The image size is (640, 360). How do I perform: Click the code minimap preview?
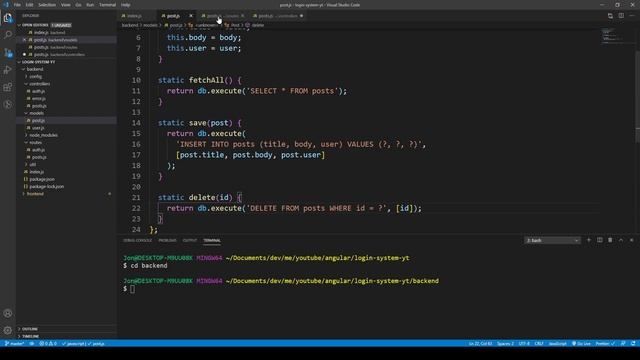click(617, 36)
